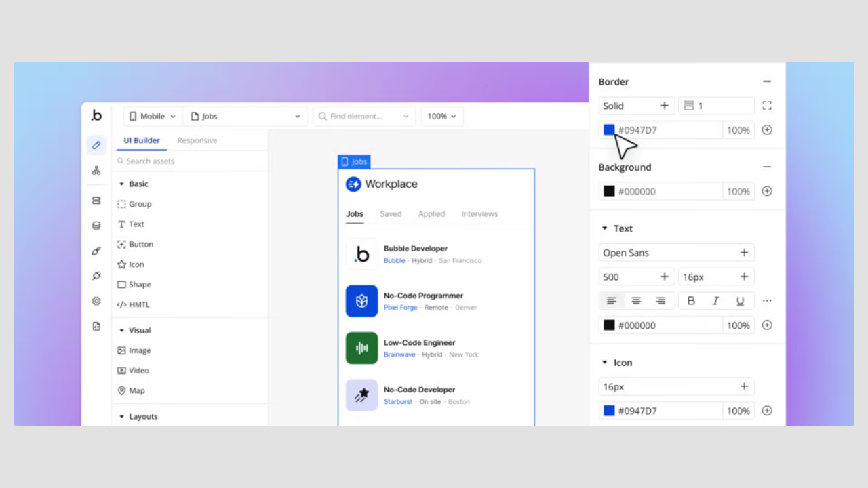Screen dimensions: 868x488
Task: Toggle italic text formatting
Action: [715, 301]
